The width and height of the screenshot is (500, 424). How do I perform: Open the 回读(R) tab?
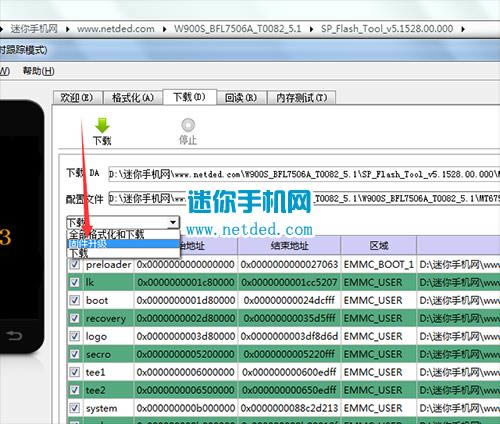click(x=241, y=98)
